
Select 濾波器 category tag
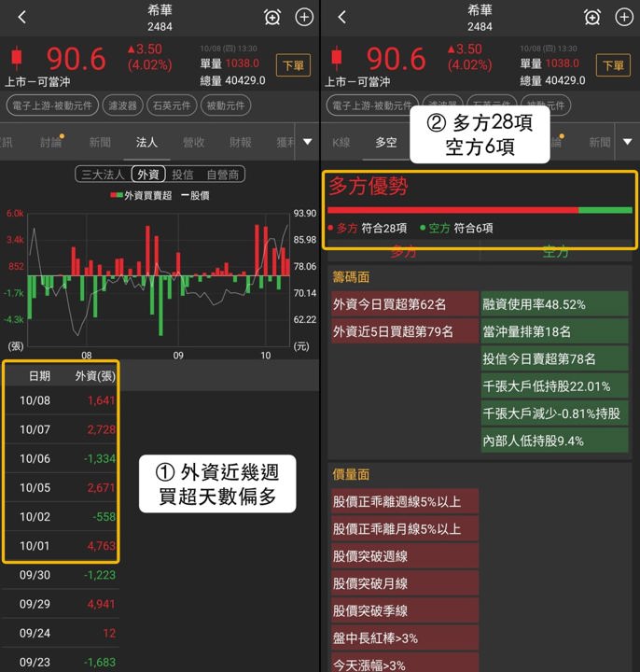122,105
